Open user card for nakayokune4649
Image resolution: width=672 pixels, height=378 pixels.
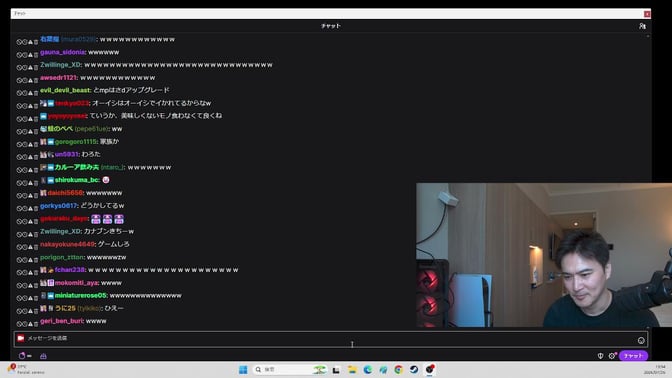pyautogui.click(x=67, y=244)
